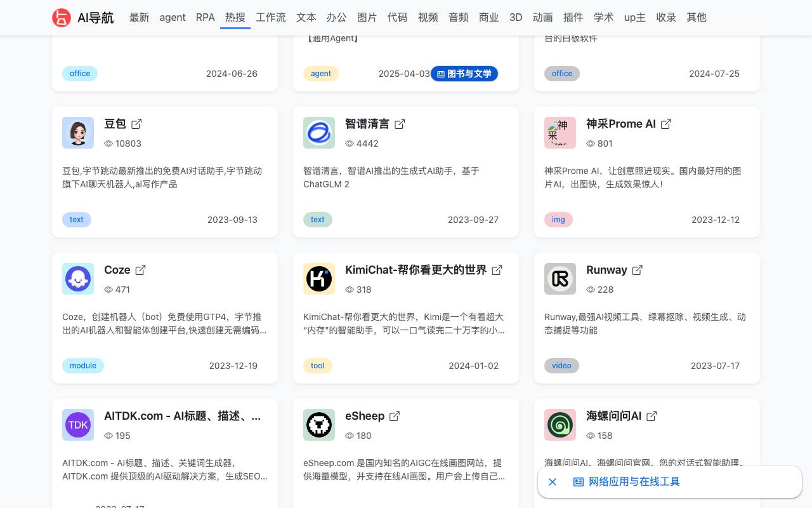
Task: Open 智谱清言 external link icon
Action: [400, 124]
